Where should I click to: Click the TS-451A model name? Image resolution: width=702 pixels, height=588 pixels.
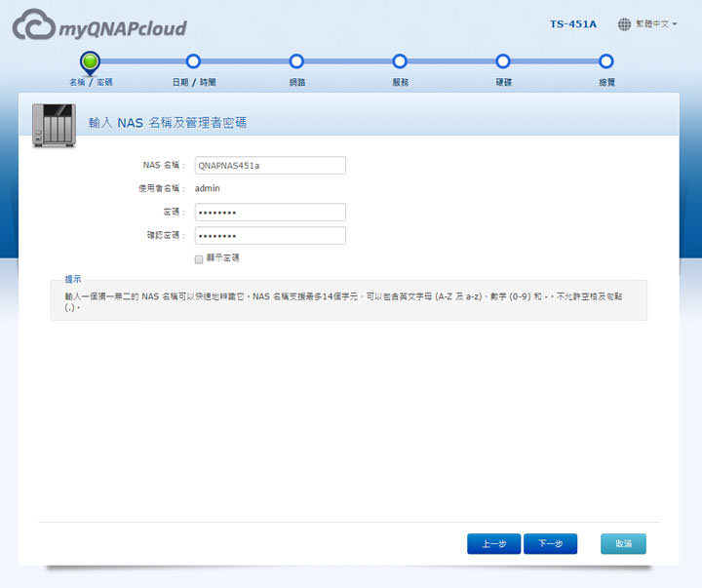coord(573,23)
